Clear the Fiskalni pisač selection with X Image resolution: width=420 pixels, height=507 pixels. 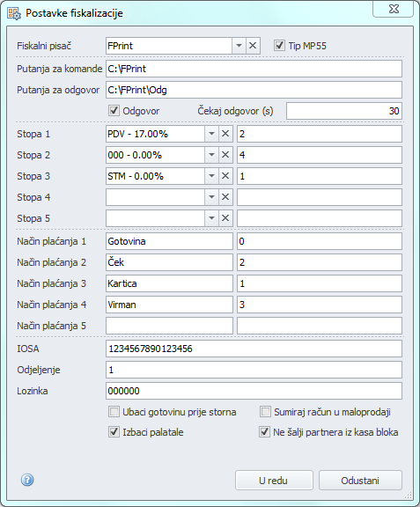click(x=253, y=46)
